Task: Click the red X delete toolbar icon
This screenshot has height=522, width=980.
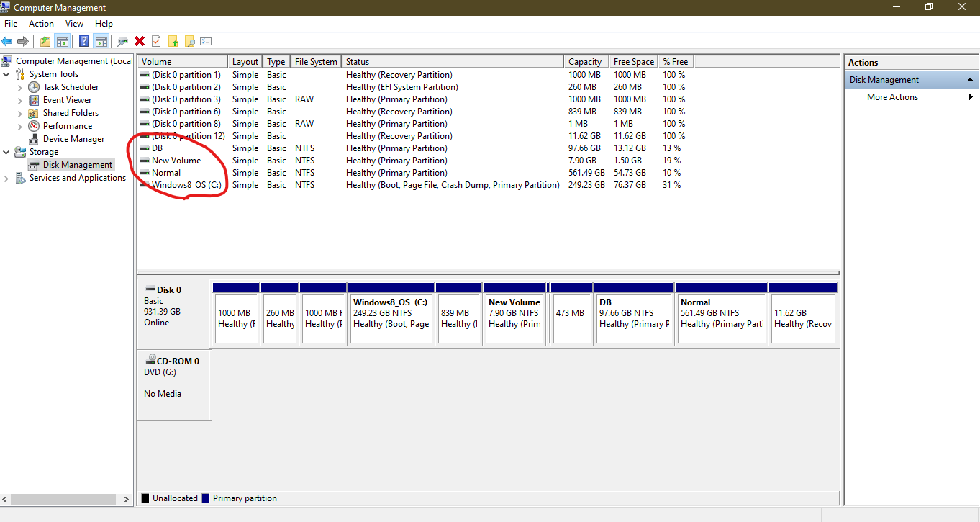Action: point(140,42)
